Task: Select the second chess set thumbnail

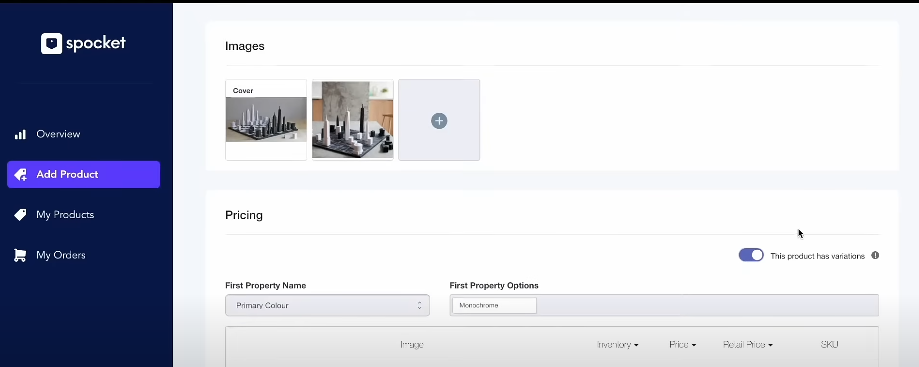Action: click(353, 120)
